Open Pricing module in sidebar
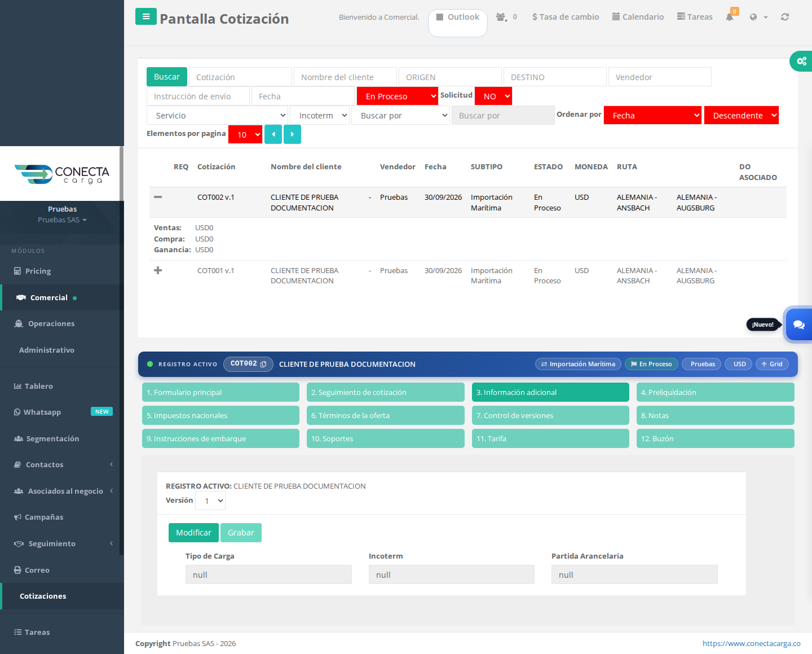This screenshot has height=654, width=812. pyautogui.click(x=38, y=271)
